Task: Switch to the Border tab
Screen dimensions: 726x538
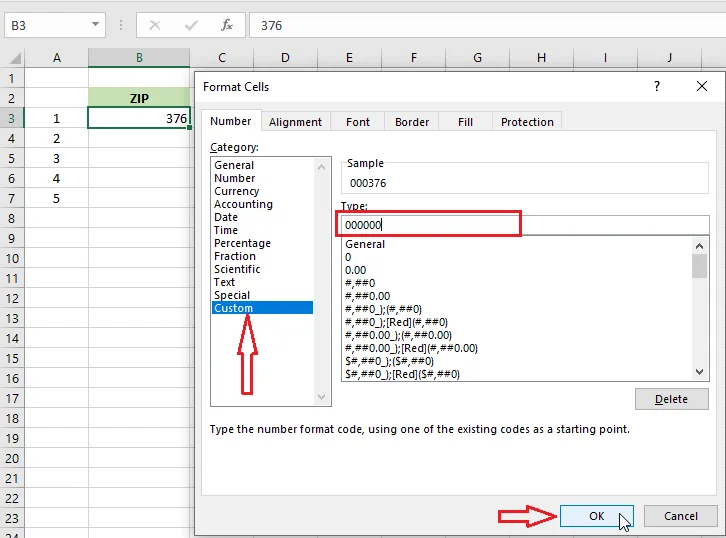Action: pyautogui.click(x=412, y=122)
